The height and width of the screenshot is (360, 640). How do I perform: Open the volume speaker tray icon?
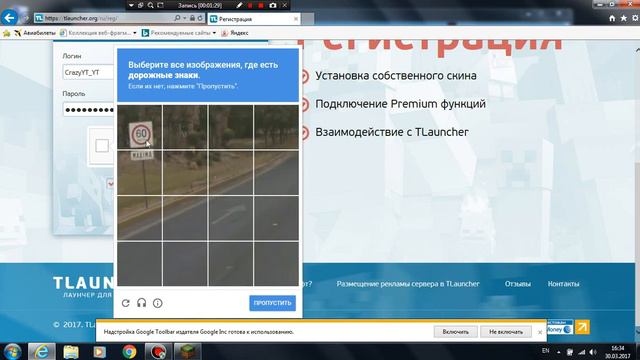pyautogui.click(x=593, y=352)
